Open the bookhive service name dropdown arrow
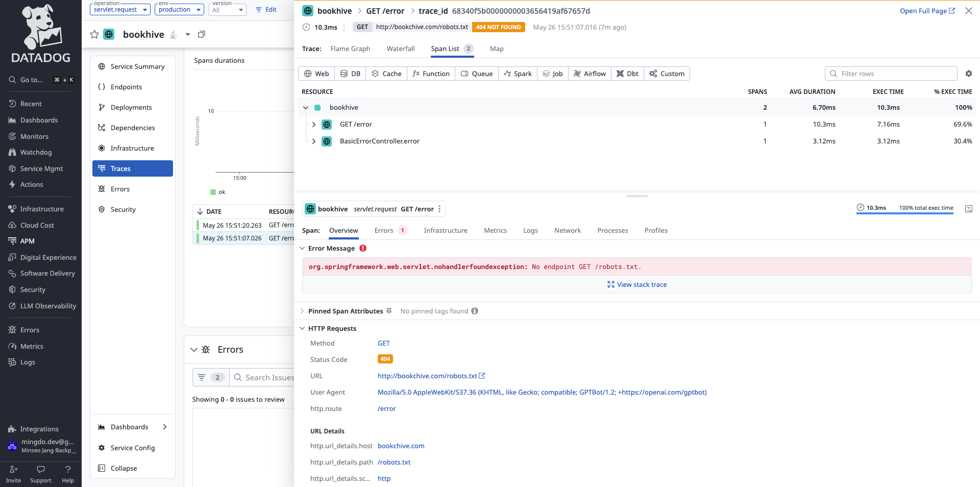This screenshot has height=487, width=980. click(x=188, y=34)
